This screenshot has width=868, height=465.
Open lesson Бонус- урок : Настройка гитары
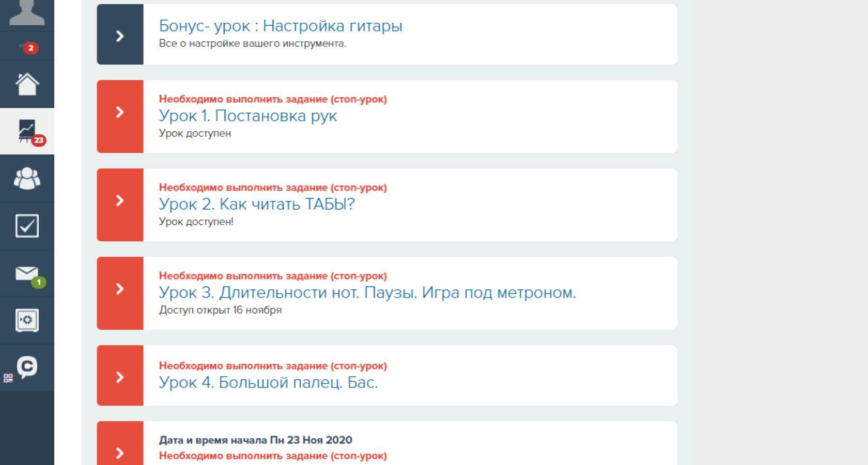281,26
